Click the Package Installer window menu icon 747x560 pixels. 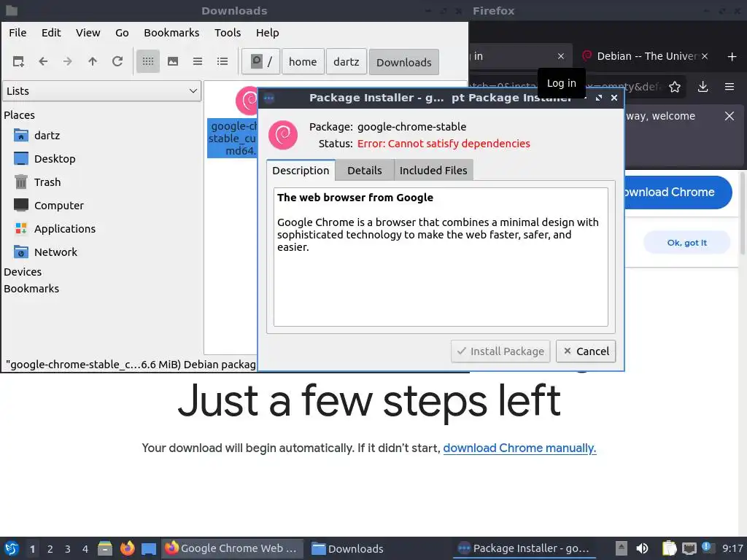(x=269, y=98)
